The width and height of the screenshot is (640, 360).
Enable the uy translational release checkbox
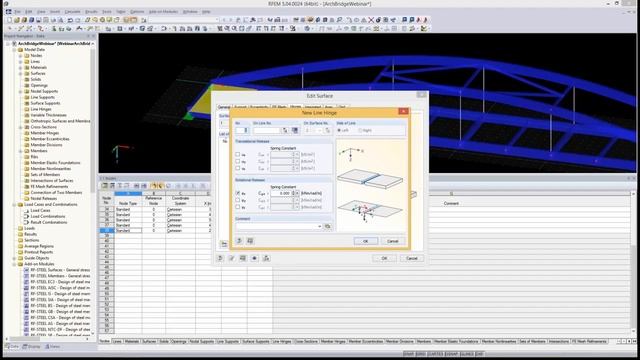point(238,161)
